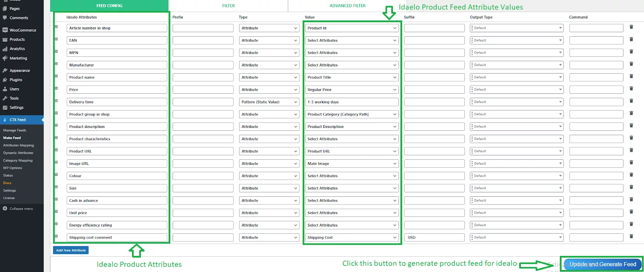Click the Add New Attribute button
Viewport: 644px width, 272px height.
coord(71,250)
